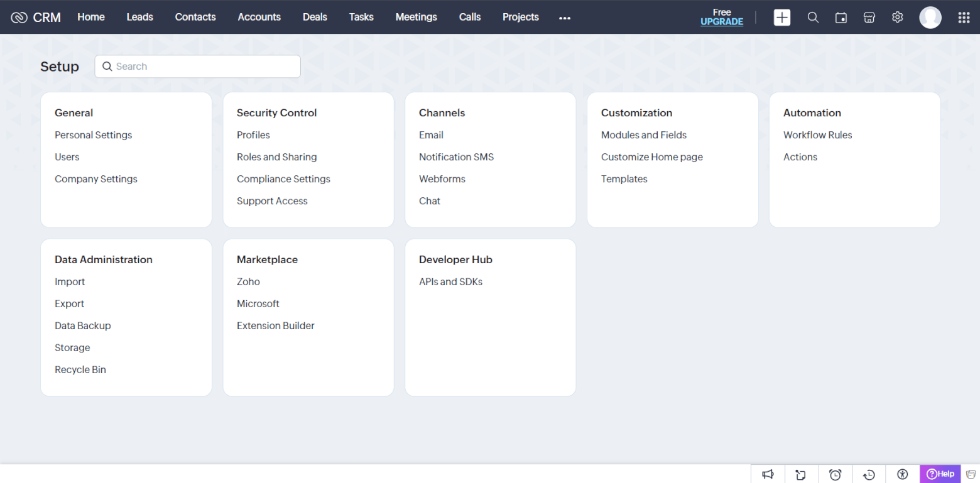Open accessibility options icon

click(x=903, y=474)
